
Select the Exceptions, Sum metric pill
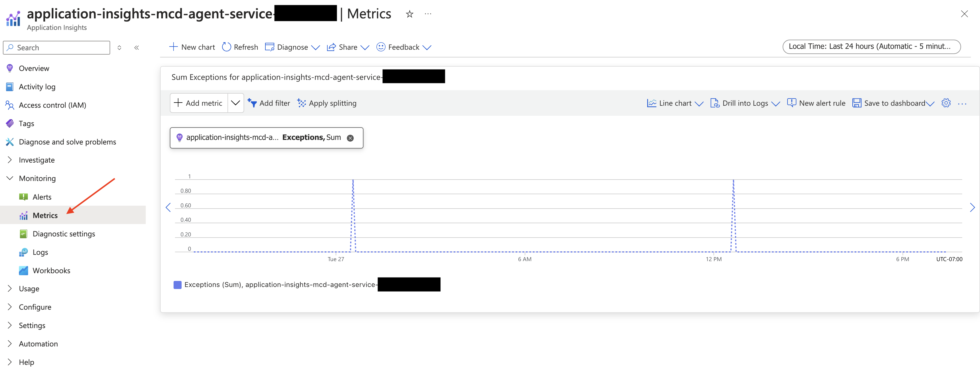click(266, 138)
